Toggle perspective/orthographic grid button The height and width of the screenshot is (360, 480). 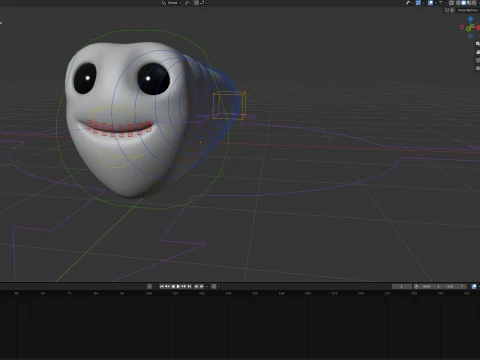click(478, 68)
